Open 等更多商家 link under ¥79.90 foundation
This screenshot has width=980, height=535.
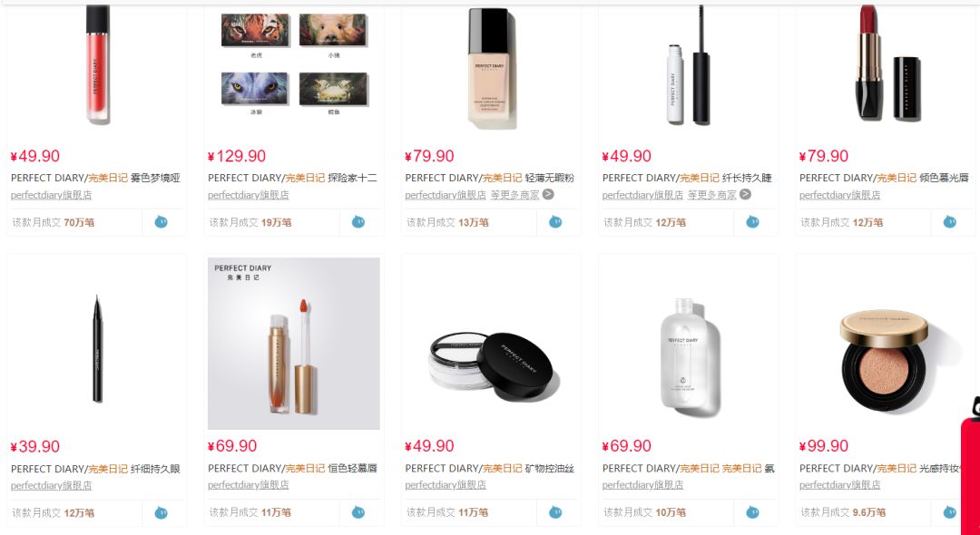(514, 195)
